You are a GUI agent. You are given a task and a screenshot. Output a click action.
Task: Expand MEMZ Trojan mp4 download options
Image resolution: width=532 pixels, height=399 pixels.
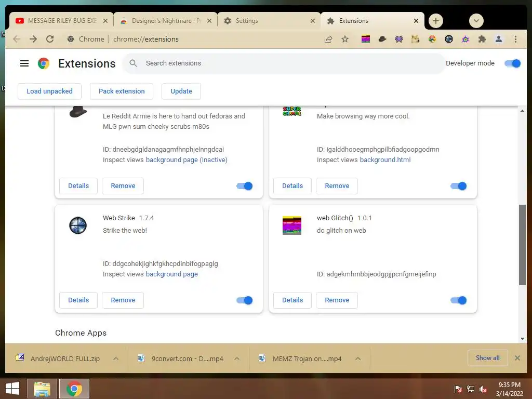[x=358, y=358]
